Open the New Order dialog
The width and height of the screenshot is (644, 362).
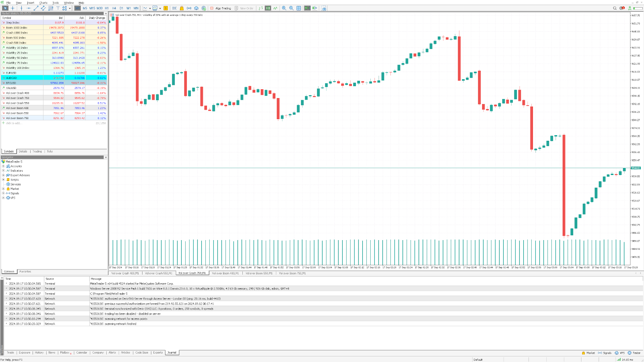click(246, 8)
